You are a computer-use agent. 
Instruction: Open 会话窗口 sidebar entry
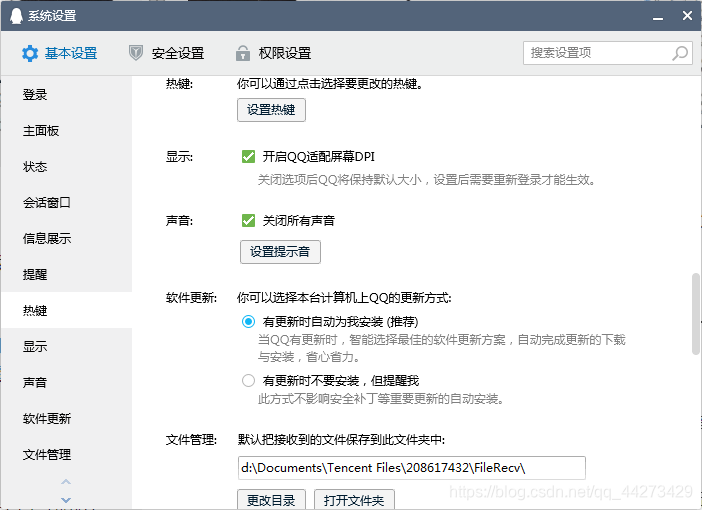pos(67,202)
